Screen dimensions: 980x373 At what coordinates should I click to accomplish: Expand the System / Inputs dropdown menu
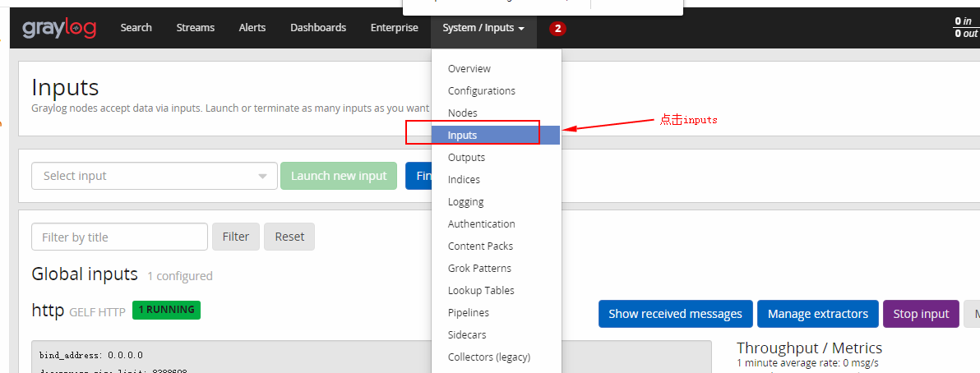pos(483,28)
